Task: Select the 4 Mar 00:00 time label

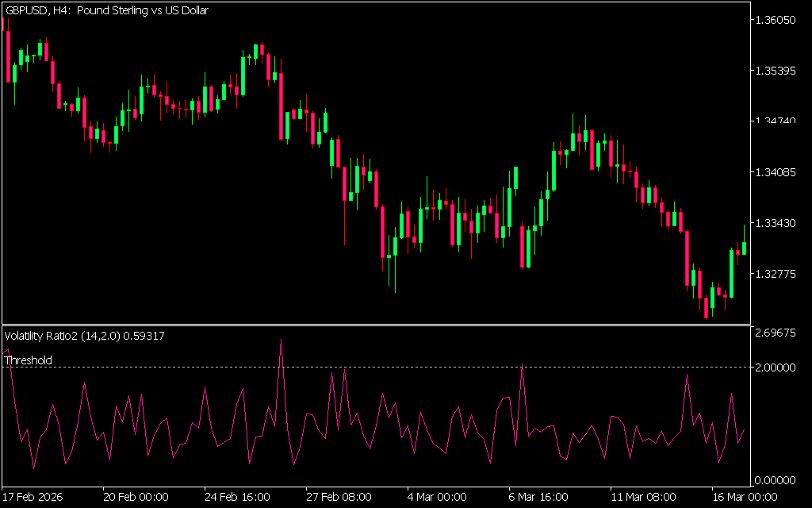Action: pos(436,497)
